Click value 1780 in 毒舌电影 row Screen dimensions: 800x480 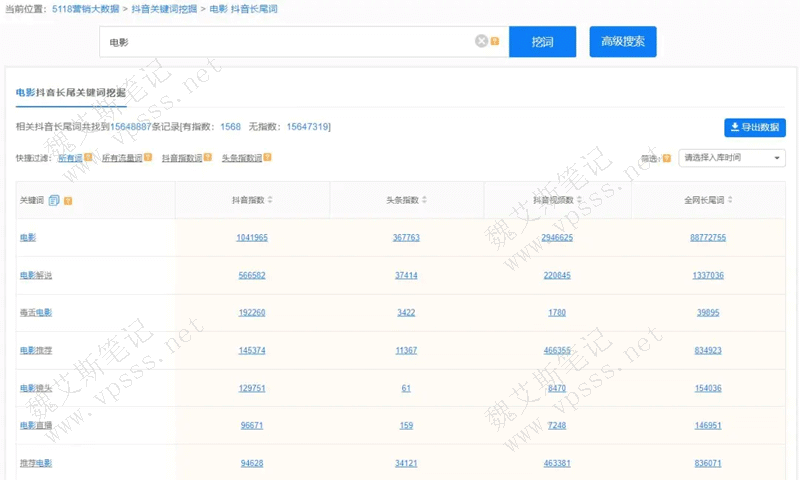pos(557,312)
